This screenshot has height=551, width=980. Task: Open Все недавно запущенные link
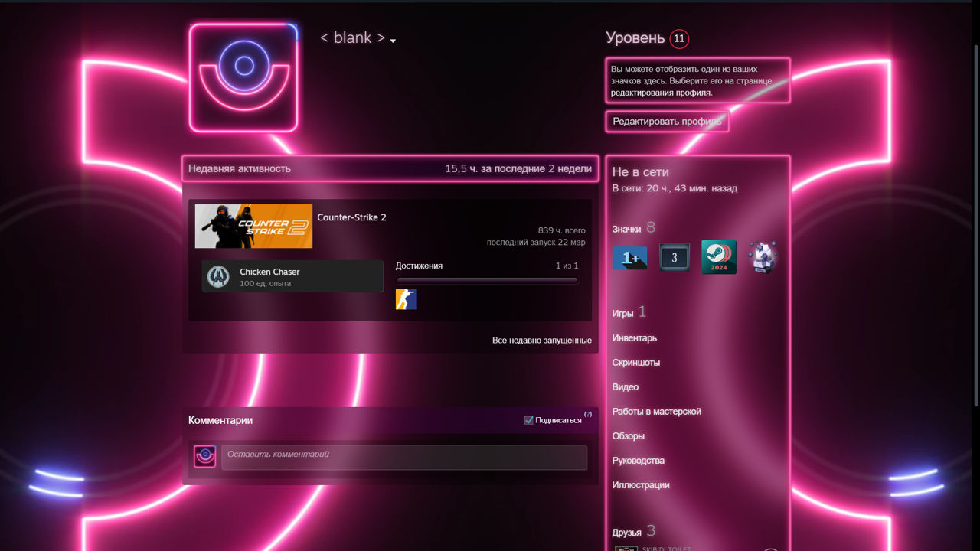[x=541, y=341]
